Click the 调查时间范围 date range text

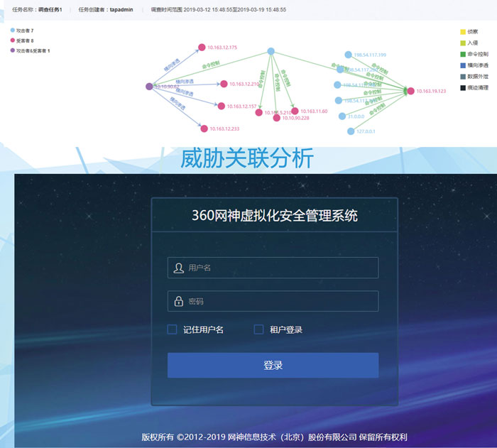tap(219, 9)
